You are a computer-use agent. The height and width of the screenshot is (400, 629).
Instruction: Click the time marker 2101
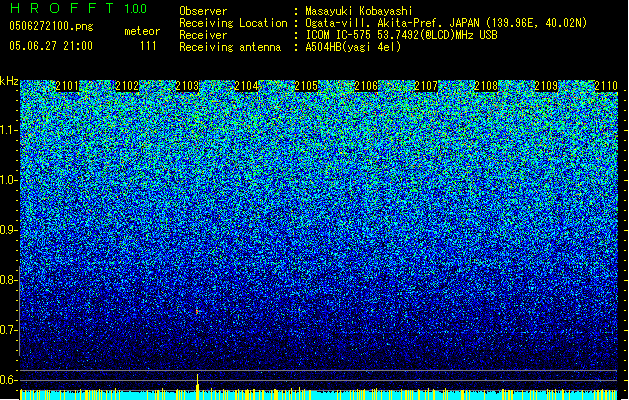pyautogui.click(x=67, y=86)
